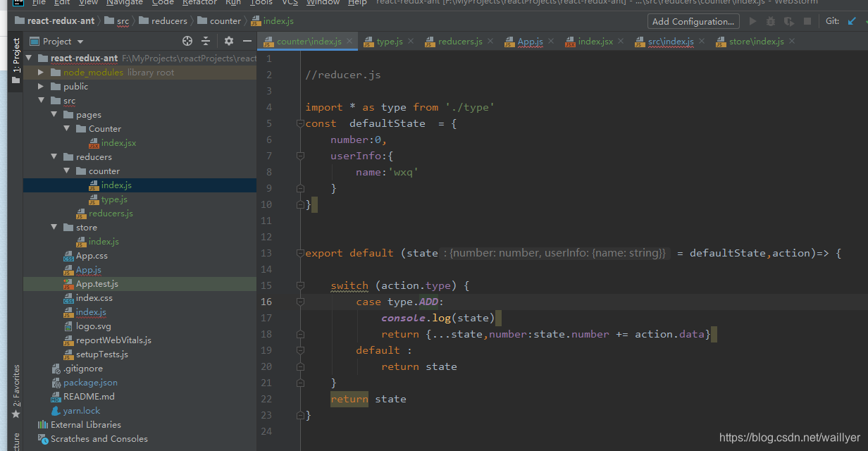Screen dimensions: 868x451
Task: Open the Navigate menu
Action: click(x=125, y=3)
